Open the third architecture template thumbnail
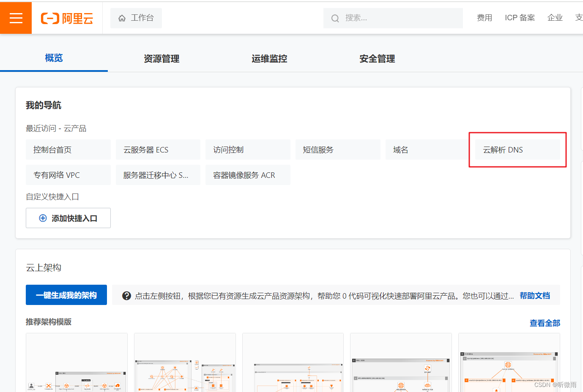 click(293, 362)
